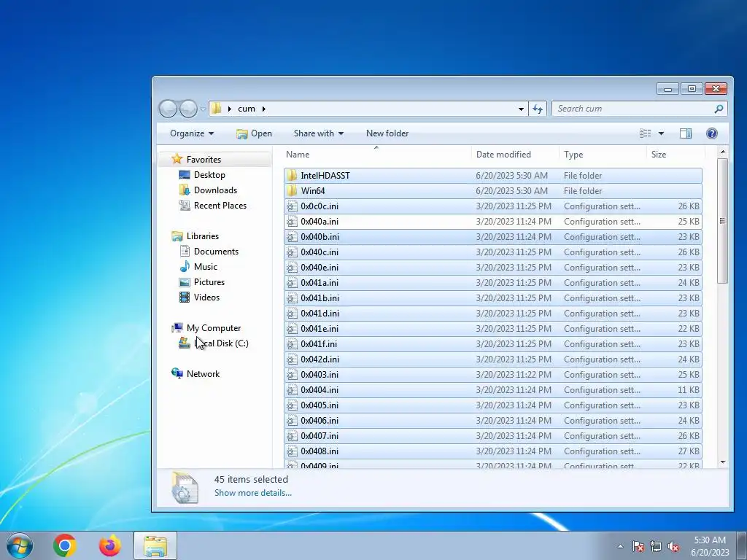This screenshot has width=747, height=560.
Task: Open Local Disk (C:) drive
Action: pos(221,343)
